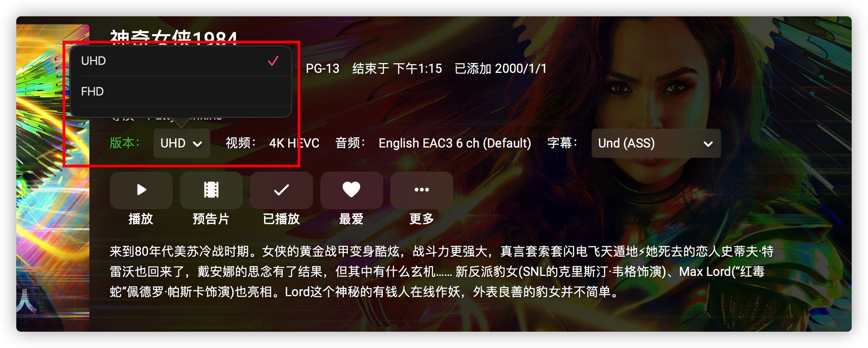
Task: Click the play triangle icon
Action: [x=141, y=189]
